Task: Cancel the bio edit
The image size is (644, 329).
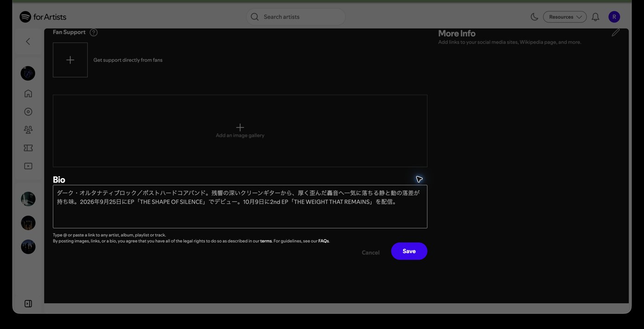Action: [x=371, y=253]
